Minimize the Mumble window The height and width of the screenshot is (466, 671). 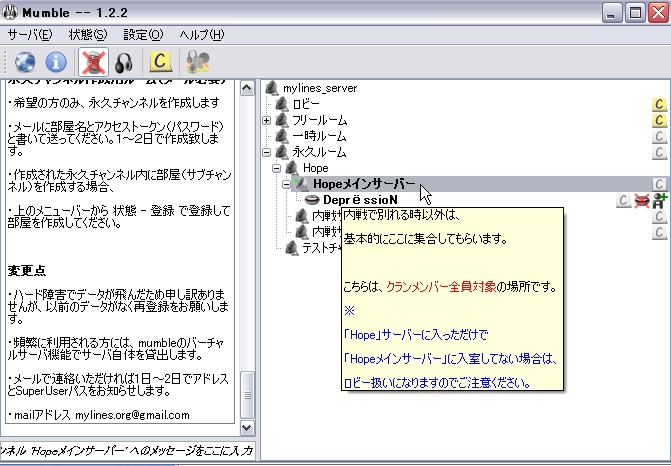pos(612,12)
